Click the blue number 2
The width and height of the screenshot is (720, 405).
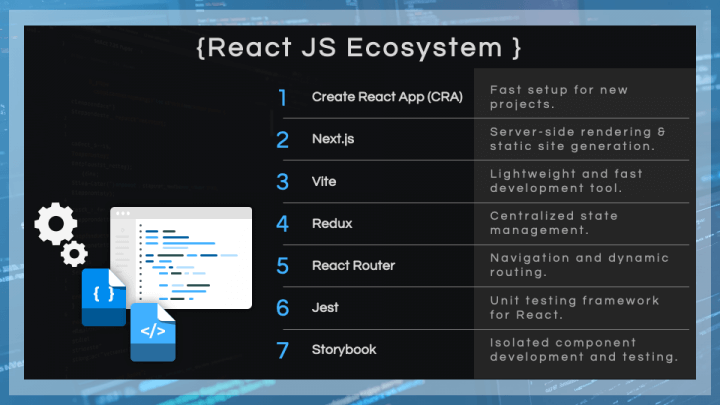[282, 140]
